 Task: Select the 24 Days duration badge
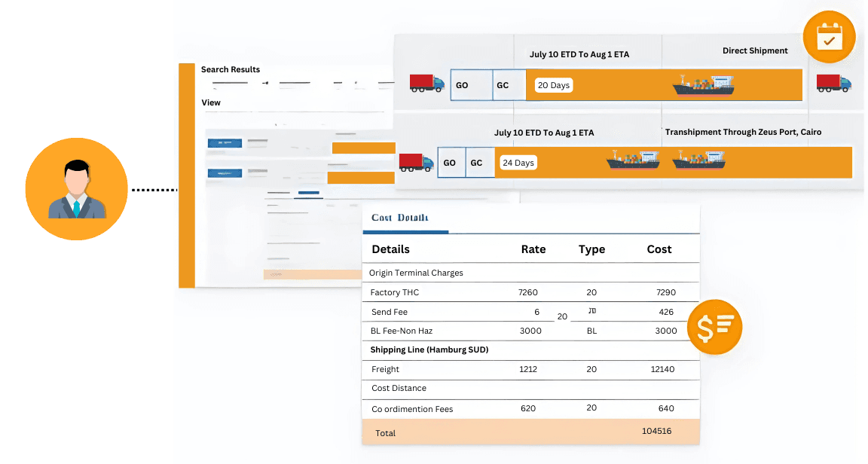518,163
